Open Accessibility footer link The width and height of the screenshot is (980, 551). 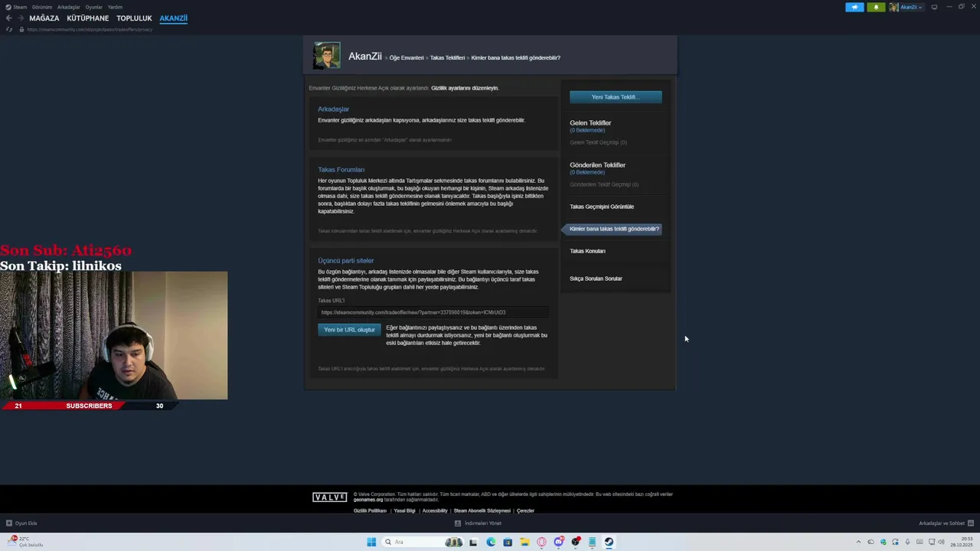435,510
